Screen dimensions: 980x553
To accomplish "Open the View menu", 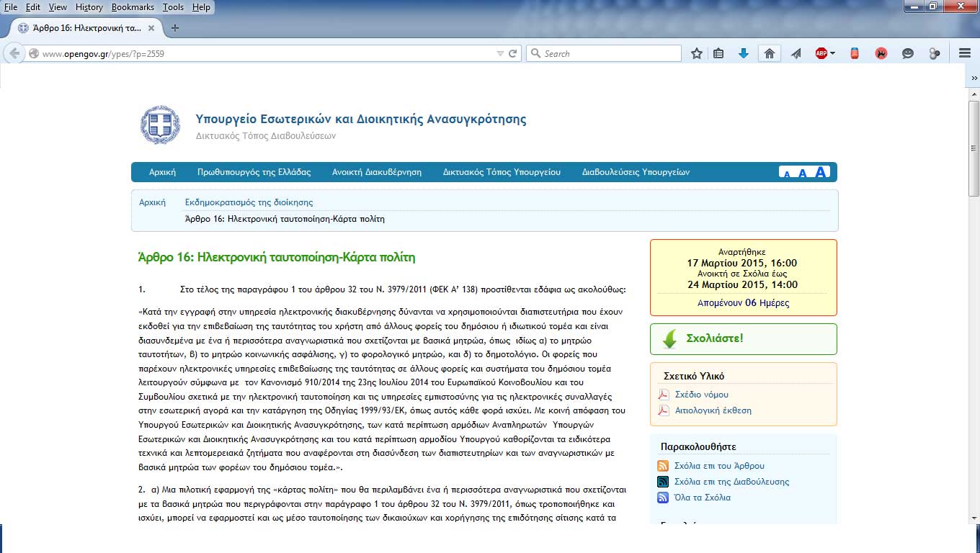I will (x=58, y=7).
